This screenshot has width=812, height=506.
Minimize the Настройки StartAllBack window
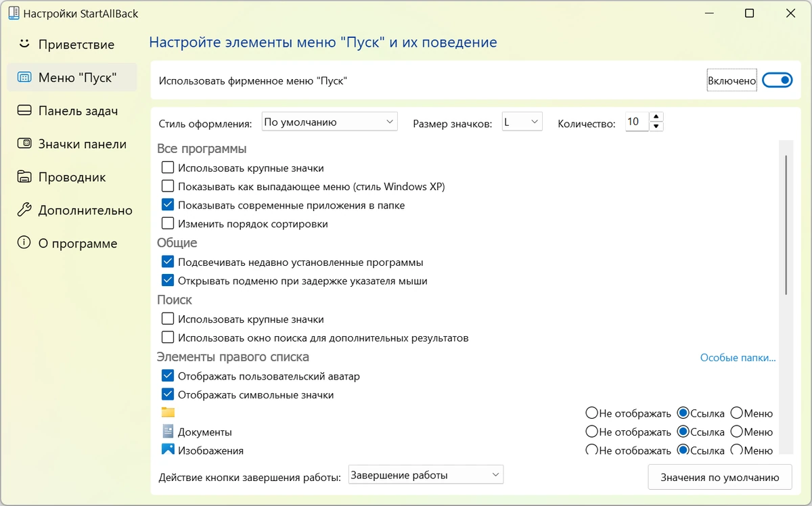[710, 13]
